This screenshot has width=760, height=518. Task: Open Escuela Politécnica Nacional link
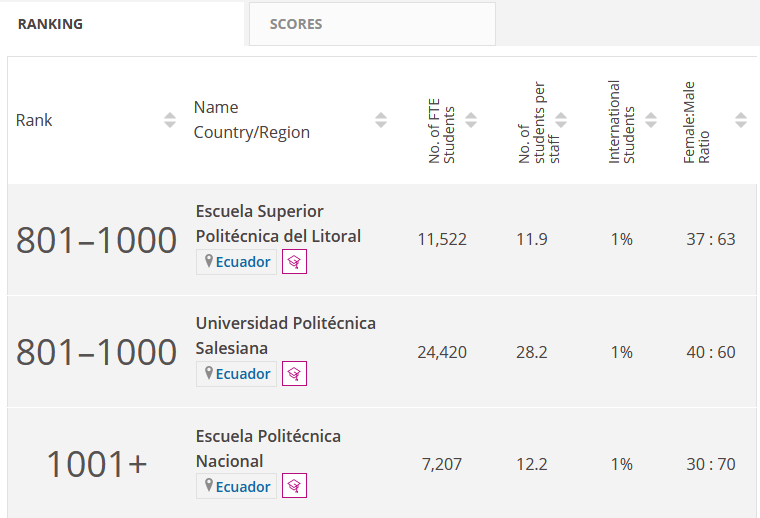click(268, 449)
